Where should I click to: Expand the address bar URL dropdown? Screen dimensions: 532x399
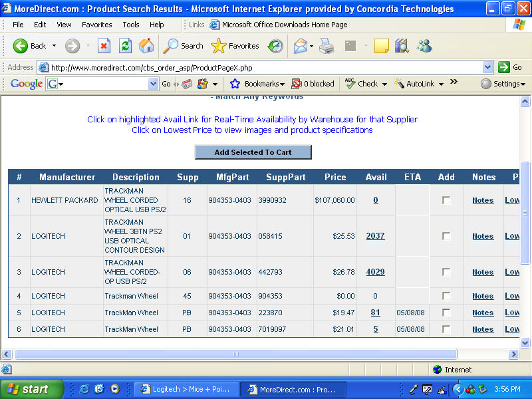[x=487, y=67]
